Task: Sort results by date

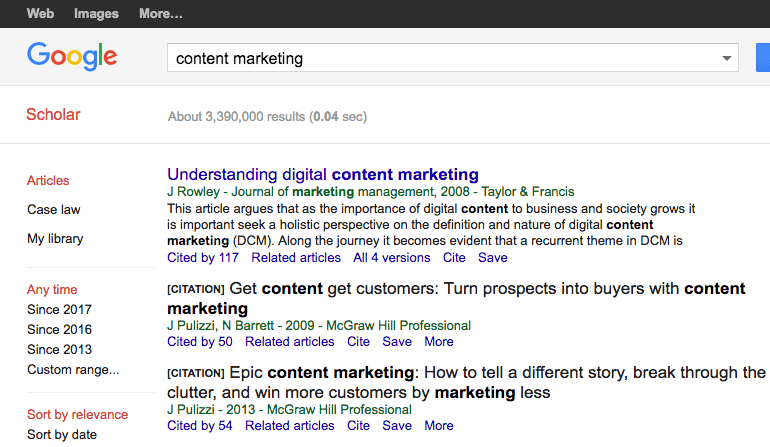Action: coord(62,435)
